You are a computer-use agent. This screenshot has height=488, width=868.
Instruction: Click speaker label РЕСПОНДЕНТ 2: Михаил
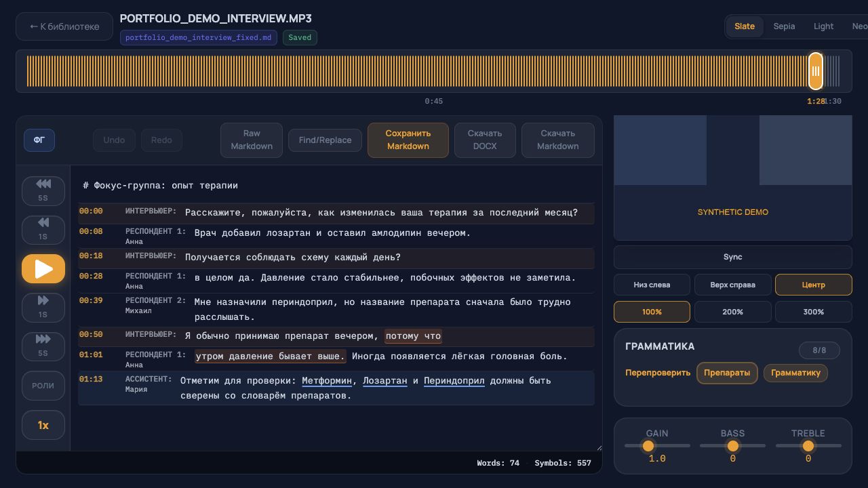click(x=155, y=305)
